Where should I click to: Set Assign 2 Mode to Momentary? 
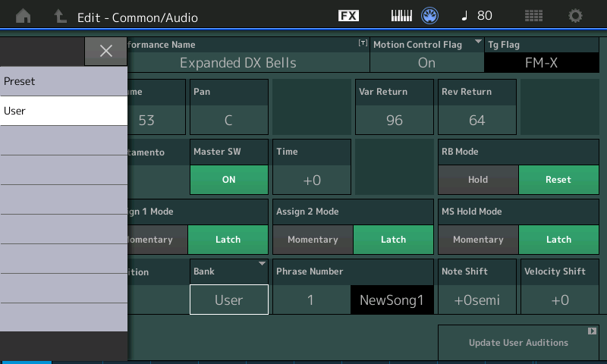[x=313, y=240]
